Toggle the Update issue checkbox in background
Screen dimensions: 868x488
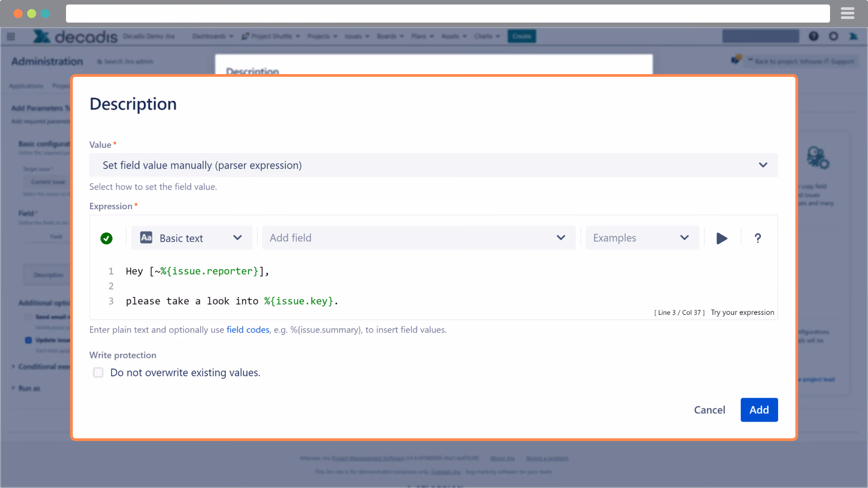pyautogui.click(x=28, y=340)
